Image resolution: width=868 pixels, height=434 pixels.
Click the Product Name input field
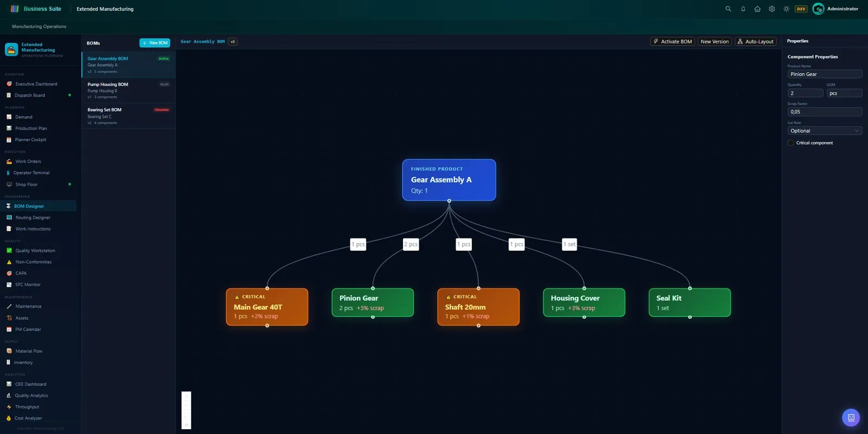click(x=825, y=74)
